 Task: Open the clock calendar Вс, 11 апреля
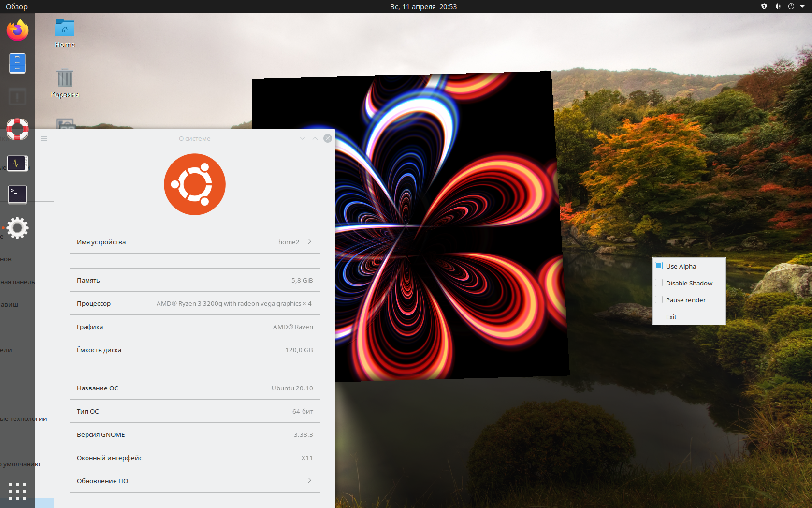point(423,6)
